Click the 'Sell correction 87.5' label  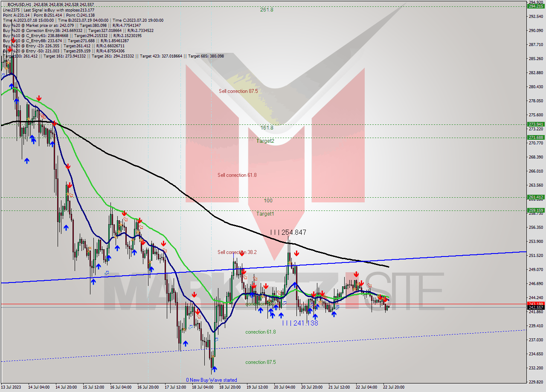click(238, 91)
